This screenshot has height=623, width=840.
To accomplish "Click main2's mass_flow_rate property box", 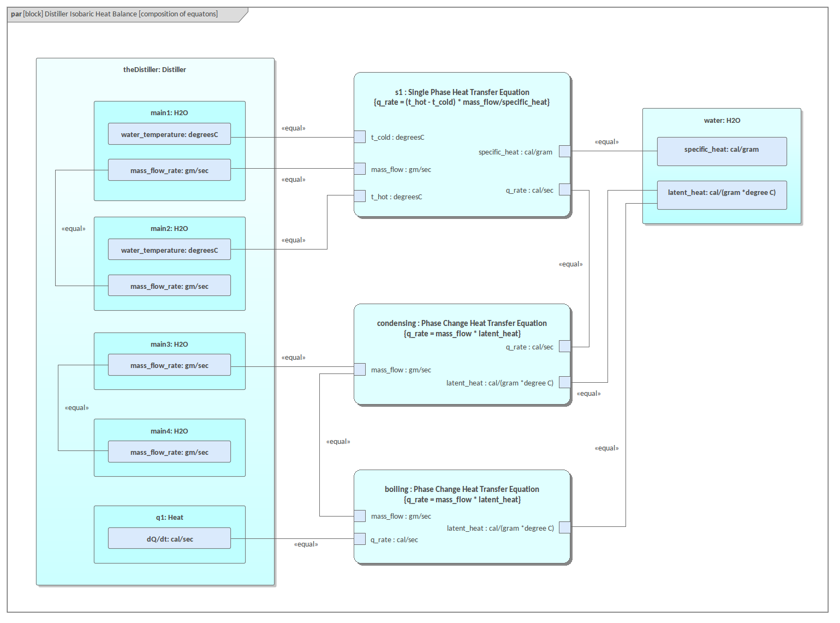I will pyautogui.click(x=169, y=286).
